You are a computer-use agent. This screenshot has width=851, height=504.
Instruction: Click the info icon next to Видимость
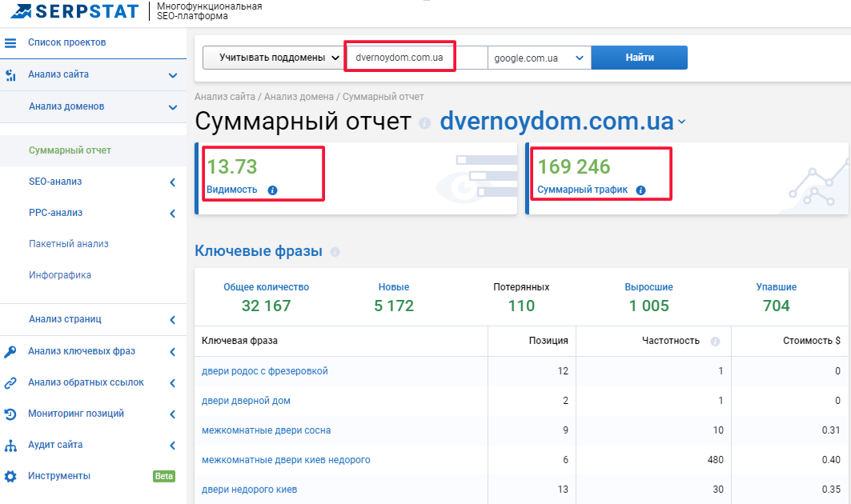272,190
